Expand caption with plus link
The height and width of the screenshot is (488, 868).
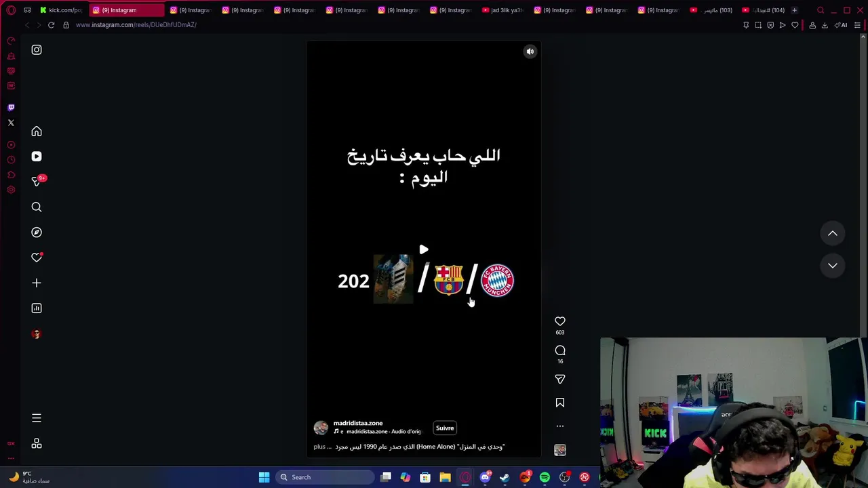[x=319, y=447]
